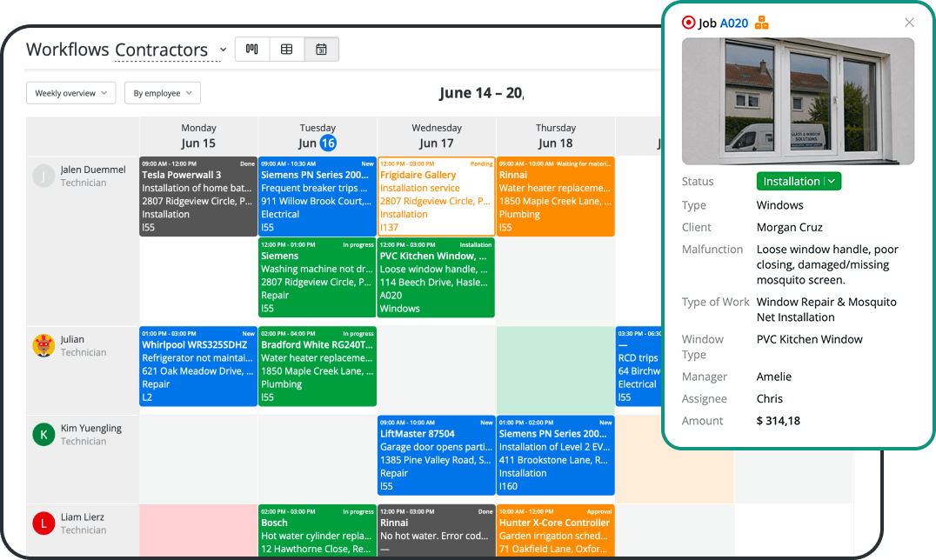936x560 pixels.
Task: Open the Weekly overview dropdown
Action: coord(71,93)
